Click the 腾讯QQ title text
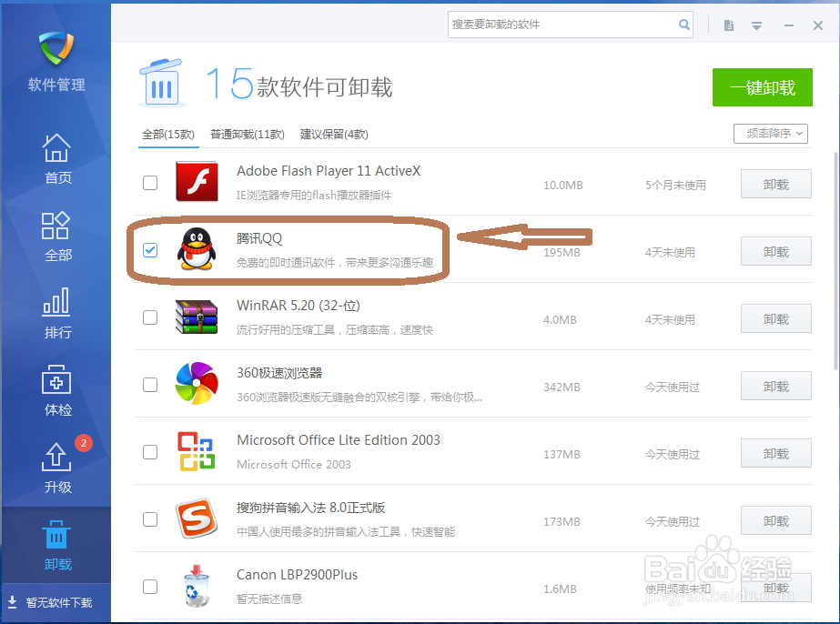This screenshot has height=624, width=840. 259,238
